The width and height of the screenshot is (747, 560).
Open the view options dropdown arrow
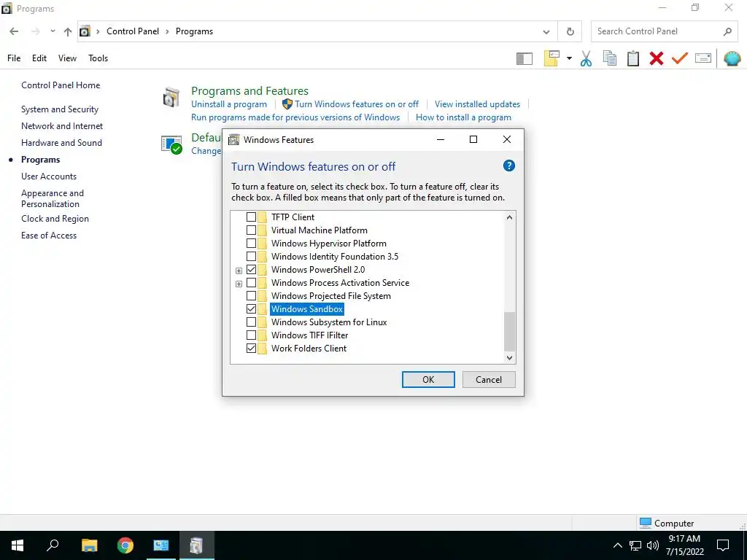(569, 58)
